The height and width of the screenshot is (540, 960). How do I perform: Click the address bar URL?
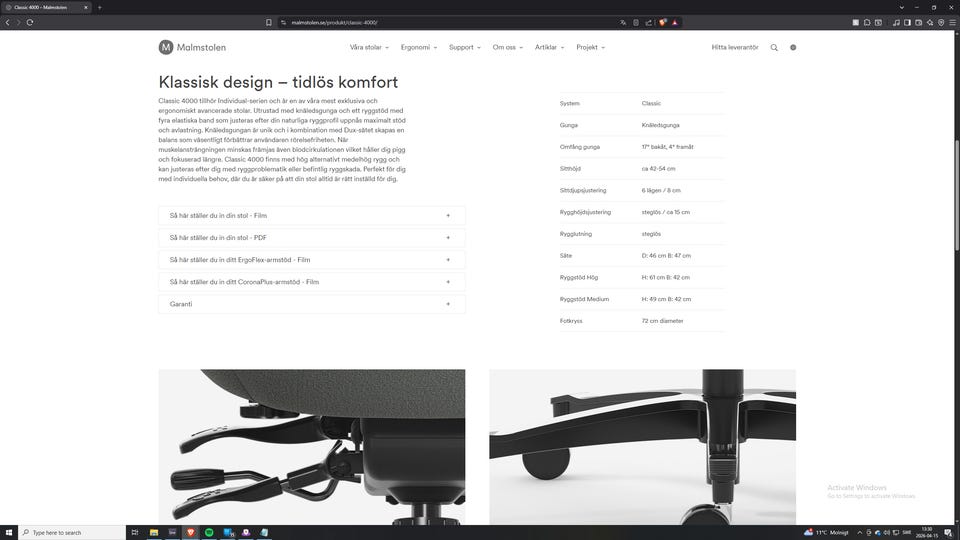(x=334, y=23)
